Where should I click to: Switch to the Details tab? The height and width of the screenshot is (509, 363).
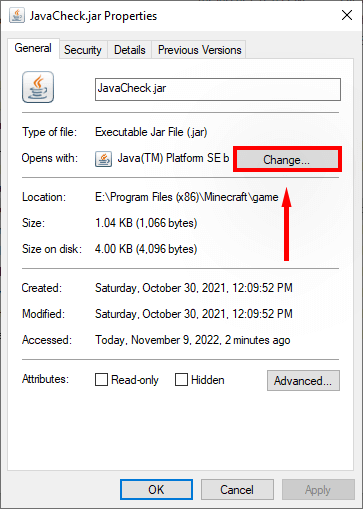130,50
